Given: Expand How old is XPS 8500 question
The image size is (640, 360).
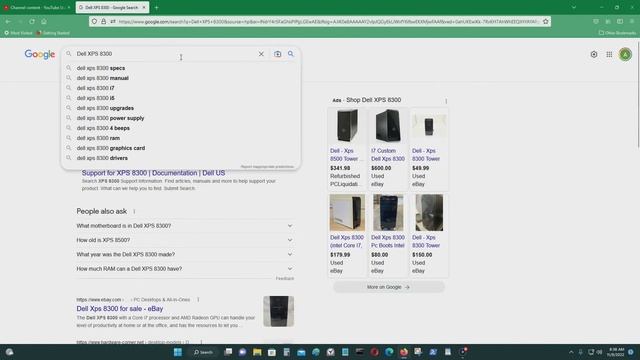Looking at the screenshot, I should (x=185, y=240).
